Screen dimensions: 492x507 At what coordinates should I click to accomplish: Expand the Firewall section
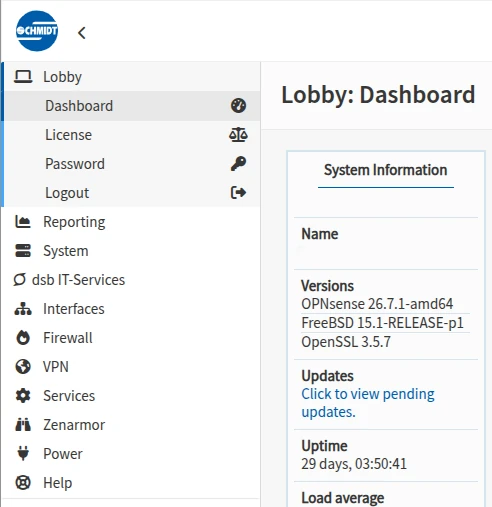pos(130,338)
